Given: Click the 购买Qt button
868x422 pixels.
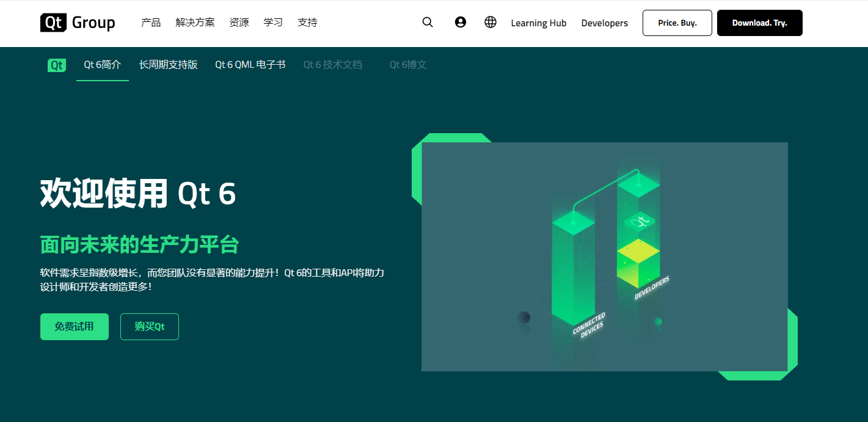Looking at the screenshot, I should (x=150, y=327).
